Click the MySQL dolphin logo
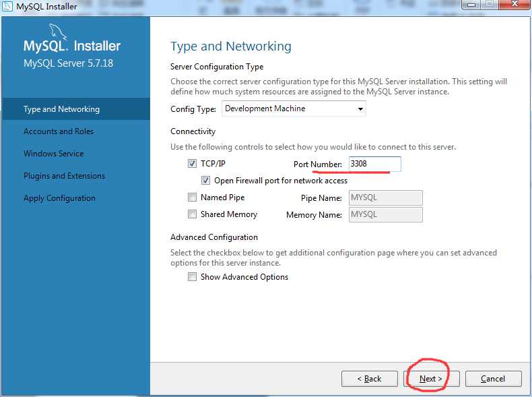 (x=58, y=32)
